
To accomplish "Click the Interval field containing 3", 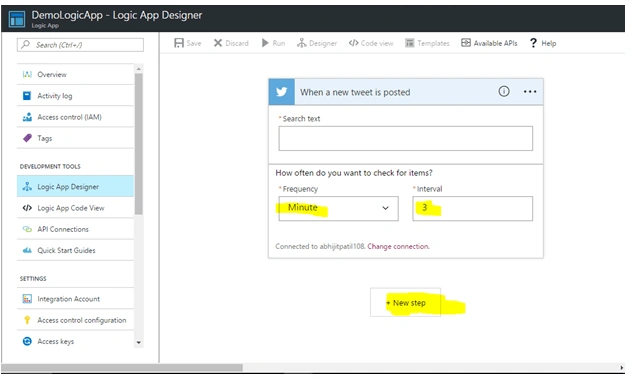I will [472, 209].
